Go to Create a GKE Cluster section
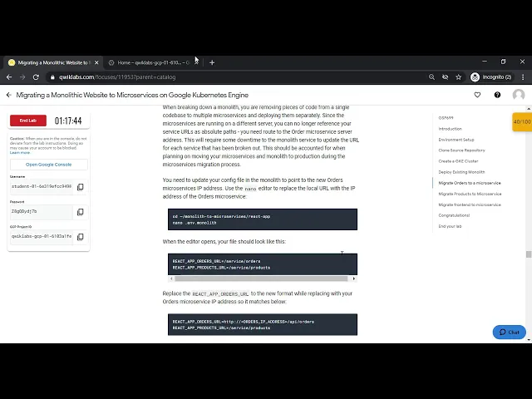 [458, 161]
